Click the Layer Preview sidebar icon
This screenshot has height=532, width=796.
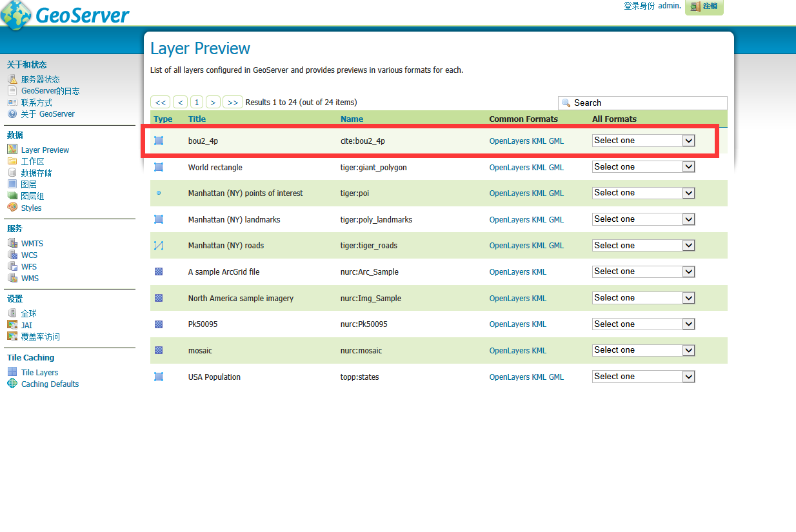click(12, 150)
